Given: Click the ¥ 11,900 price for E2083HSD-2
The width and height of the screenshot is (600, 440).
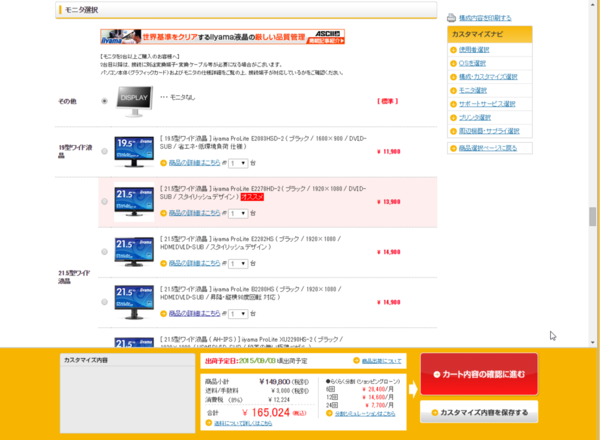Looking at the screenshot, I should 389,152.
